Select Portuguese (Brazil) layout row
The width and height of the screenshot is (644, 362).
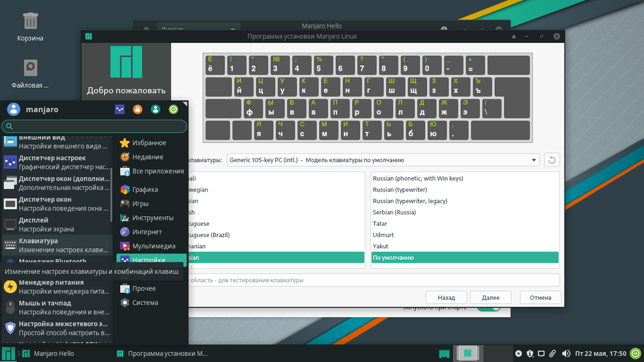pos(276,235)
